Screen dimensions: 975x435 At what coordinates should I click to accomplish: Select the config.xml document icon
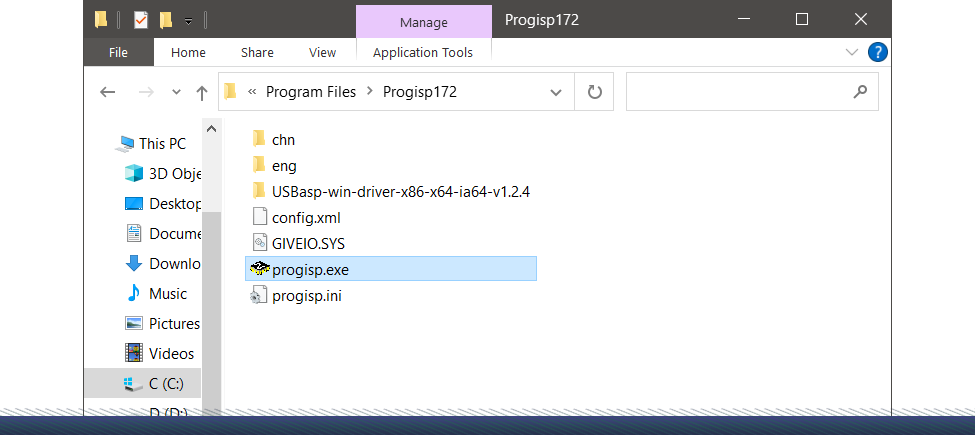pyautogui.click(x=259, y=216)
